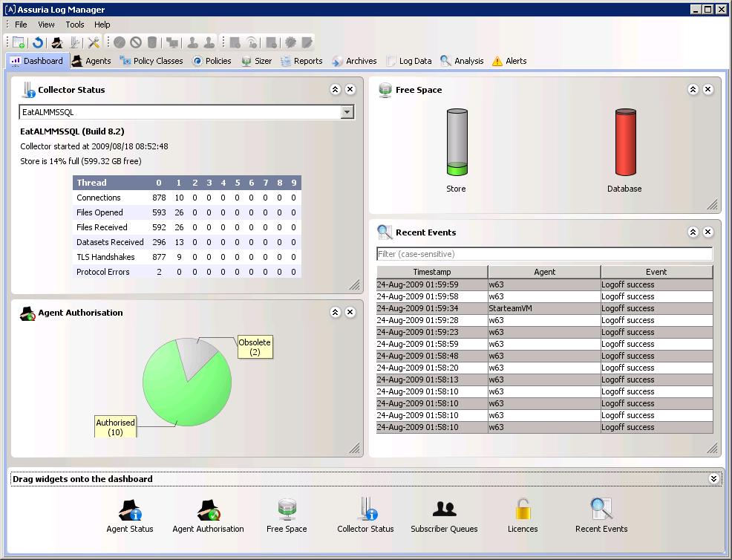
Task: Select the Free Space widget icon
Action: (x=287, y=510)
